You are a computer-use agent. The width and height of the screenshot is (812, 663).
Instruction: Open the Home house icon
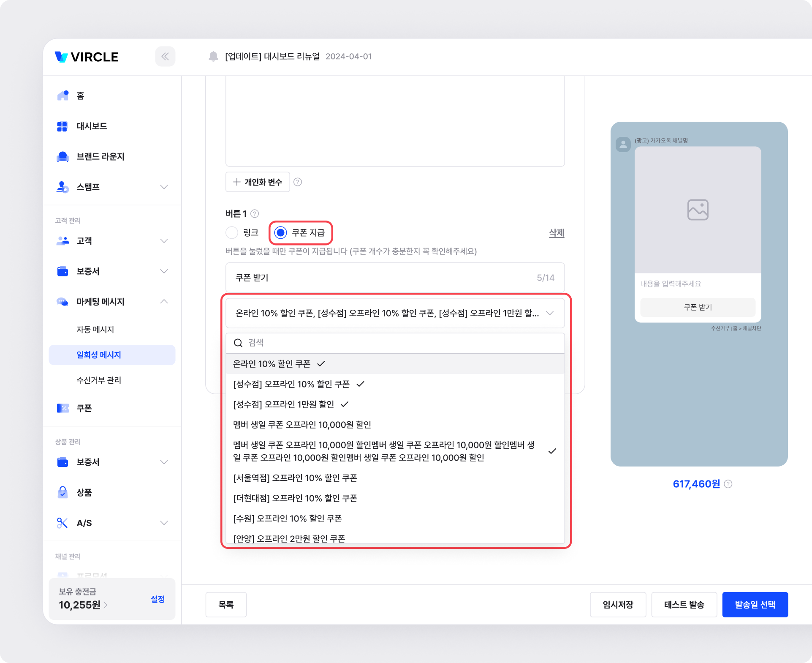pyautogui.click(x=63, y=95)
